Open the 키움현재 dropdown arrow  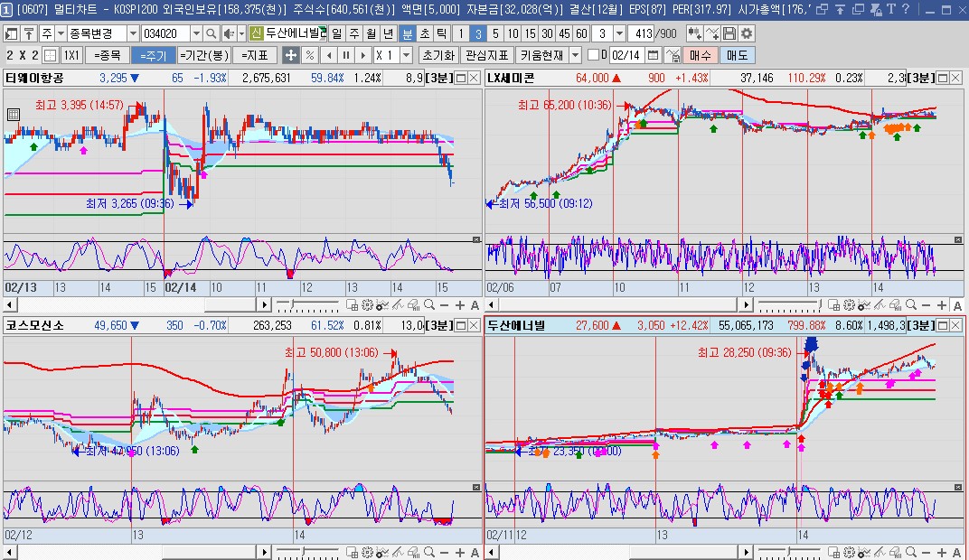coord(575,55)
